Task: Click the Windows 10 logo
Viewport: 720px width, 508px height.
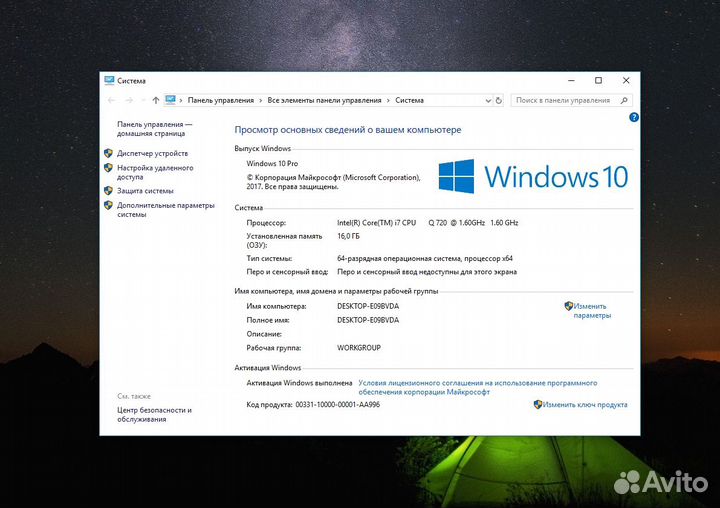Action: pyautogui.click(x=533, y=176)
